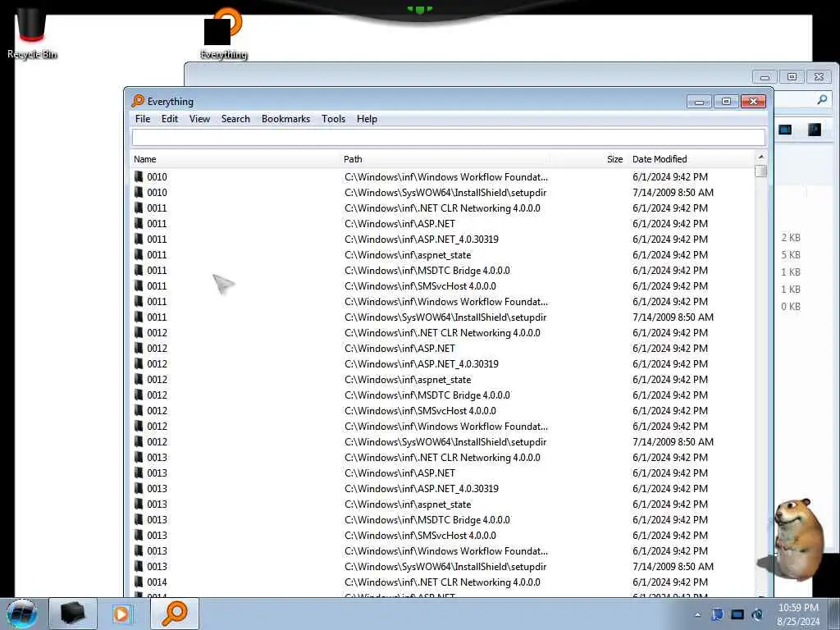Launch the media player taskbar icon
The width and height of the screenshot is (840, 630).
pos(121,614)
